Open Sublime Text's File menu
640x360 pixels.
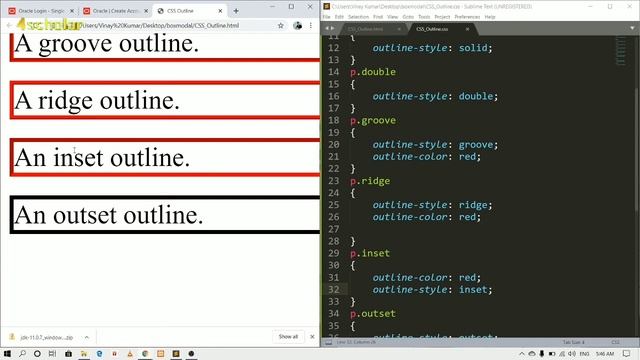point(327,17)
